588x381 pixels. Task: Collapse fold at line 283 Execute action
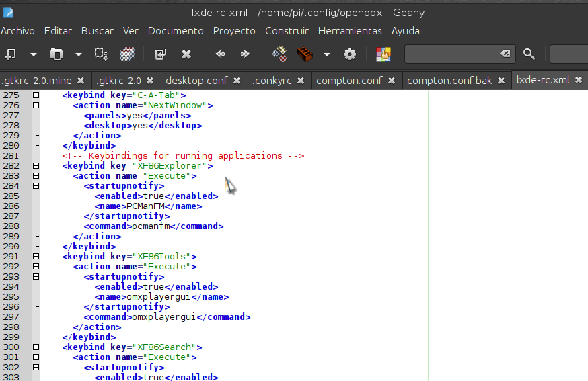point(36,175)
